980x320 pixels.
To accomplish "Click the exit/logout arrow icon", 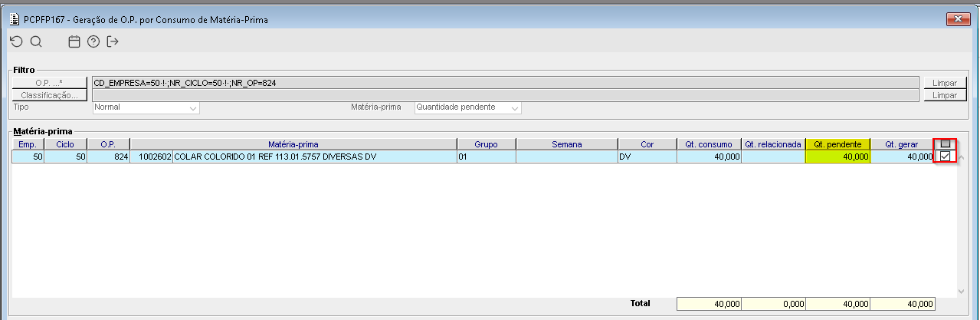I will (113, 41).
